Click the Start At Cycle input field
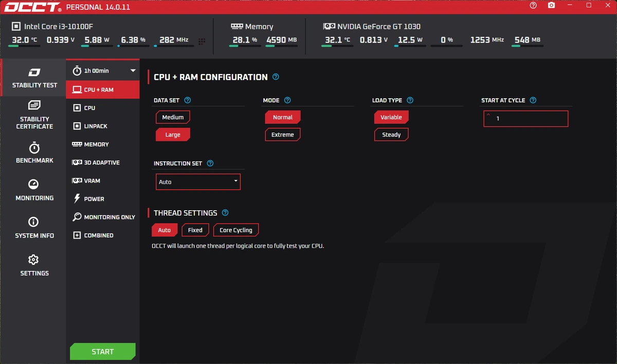 [525, 118]
